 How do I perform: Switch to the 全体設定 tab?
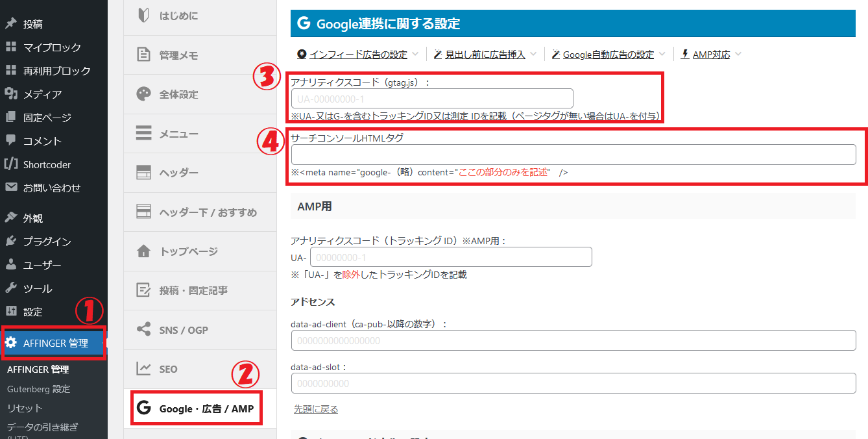200,94
